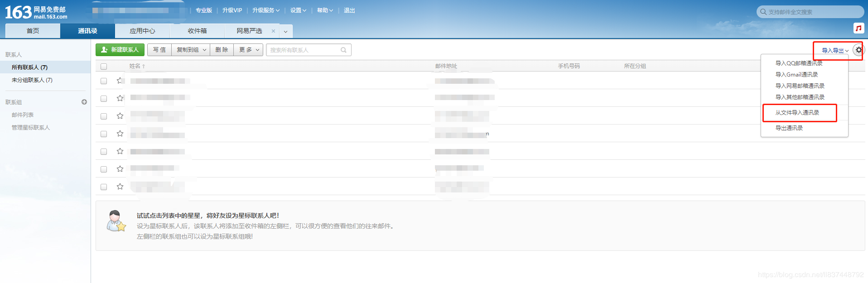Star the sixth contact in the list
The image size is (868, 283).
click(120, 169)
